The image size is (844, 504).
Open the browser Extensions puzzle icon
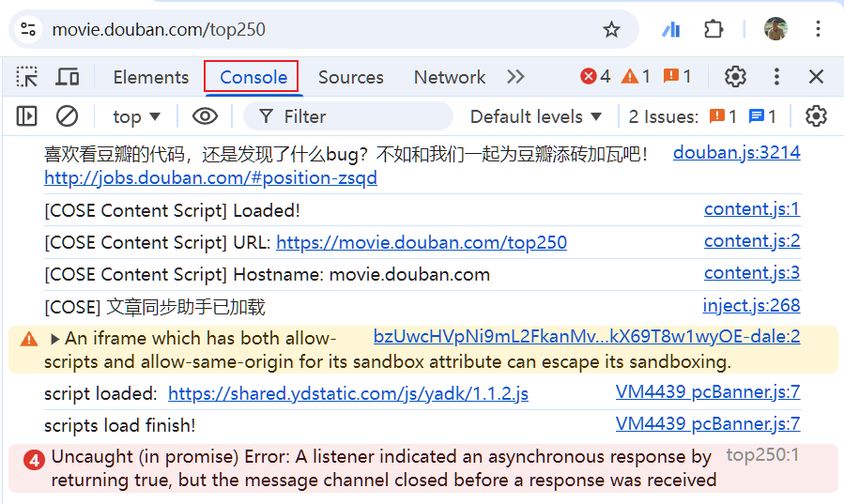pyautogui.click(x=714, y=29)
